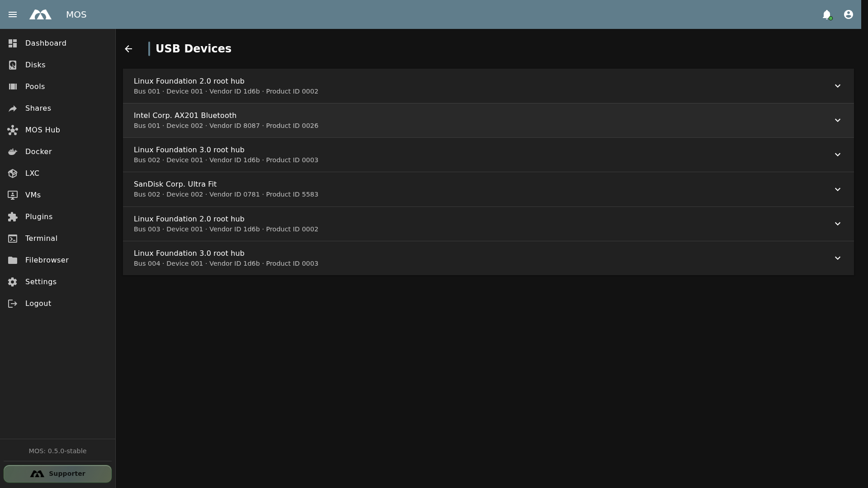
Task: Open the hamburger navigation menu
Action: pos(13,14)
